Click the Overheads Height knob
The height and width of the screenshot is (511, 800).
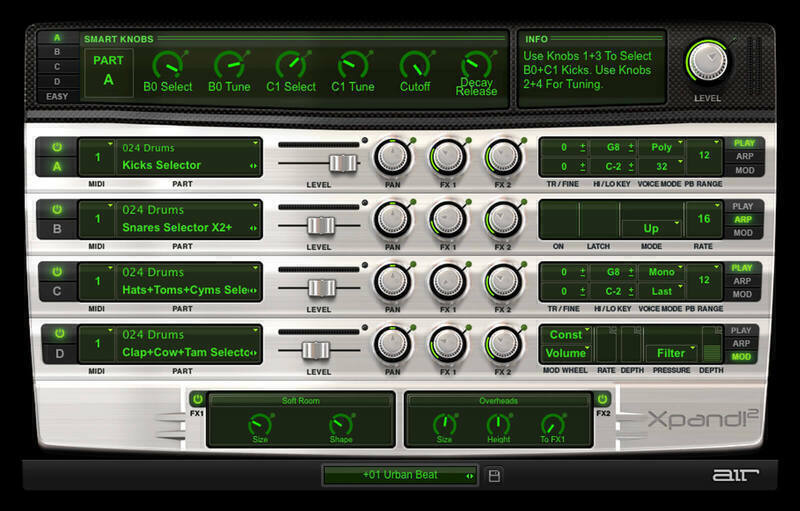(498, 424)
